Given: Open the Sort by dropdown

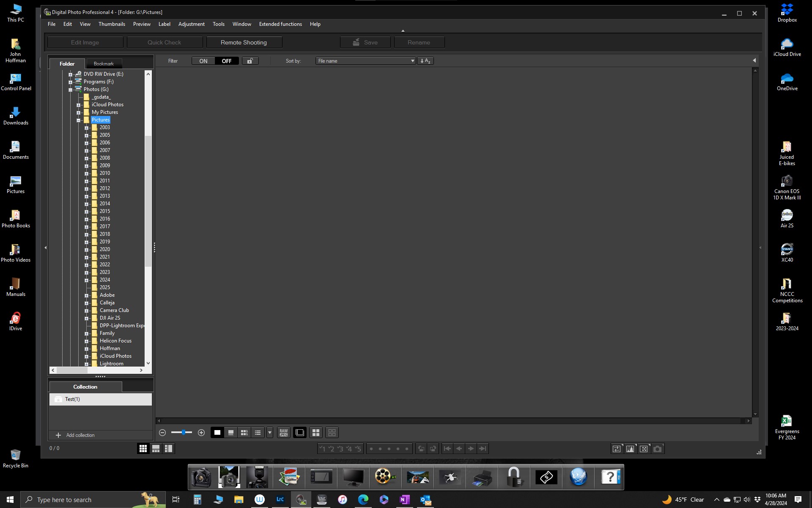Looking at the screenshot, I should pos(365,61).
